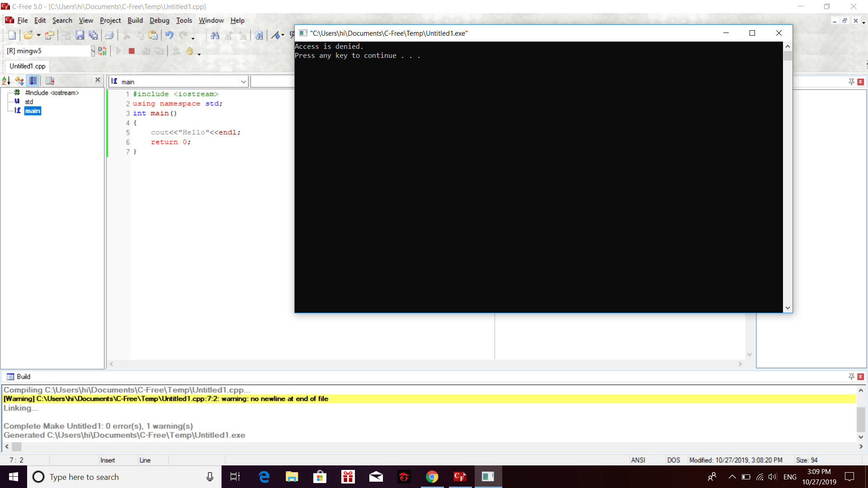Switch to the Untitled1.cpp tab
This screenshot has height=488, width=868.
(28, 66)
